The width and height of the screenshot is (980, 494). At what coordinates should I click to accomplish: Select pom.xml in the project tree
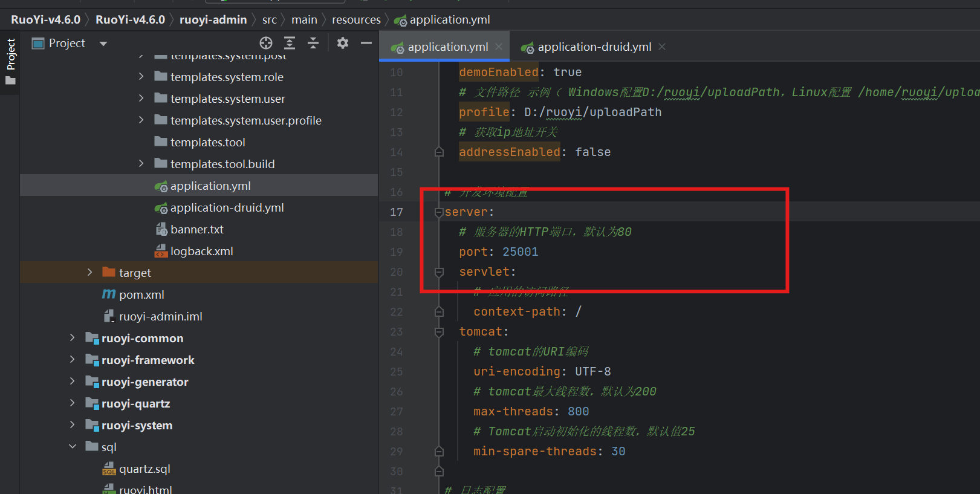141,294
